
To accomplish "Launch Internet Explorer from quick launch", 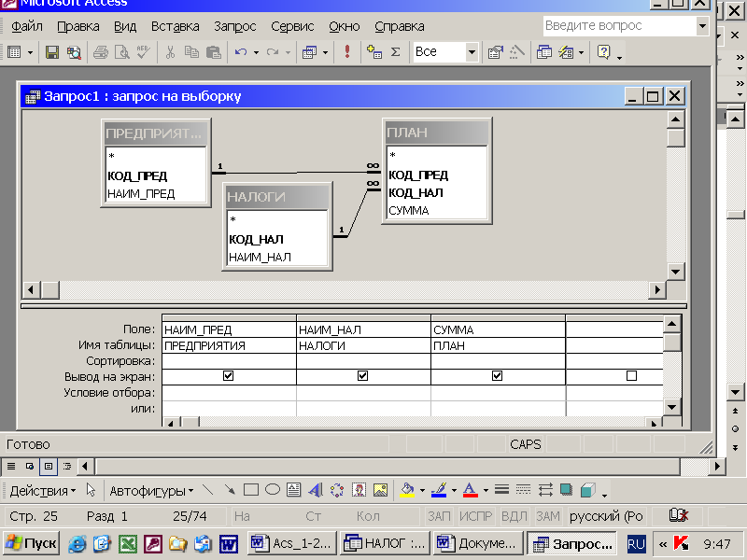I will tap(78, 543).
